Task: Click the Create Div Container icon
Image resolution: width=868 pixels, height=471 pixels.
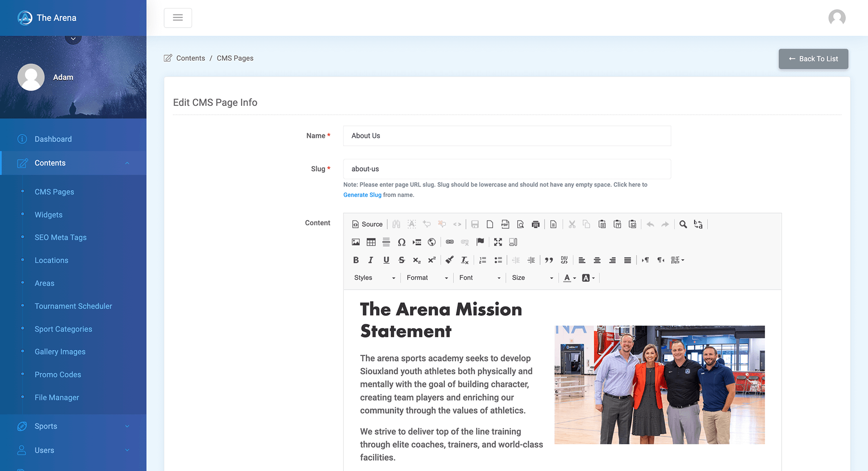Action: [x=564, y=260]
